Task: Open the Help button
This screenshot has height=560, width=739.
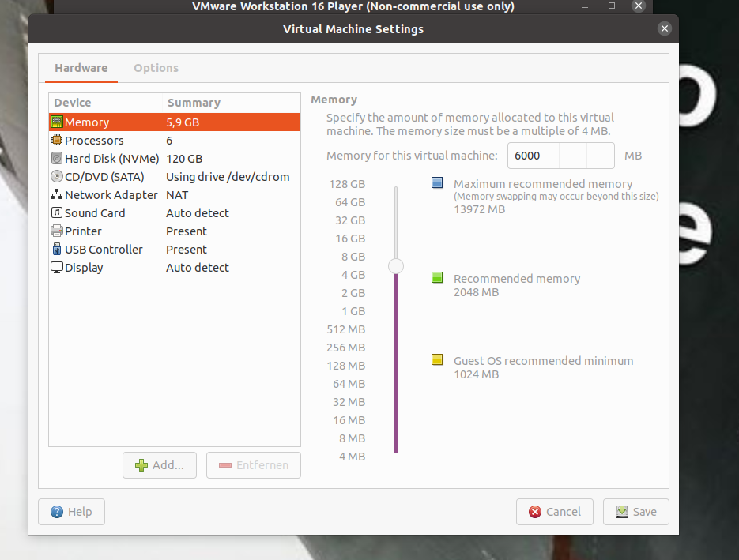Action: pyautogui.click(x=71, y=512)
